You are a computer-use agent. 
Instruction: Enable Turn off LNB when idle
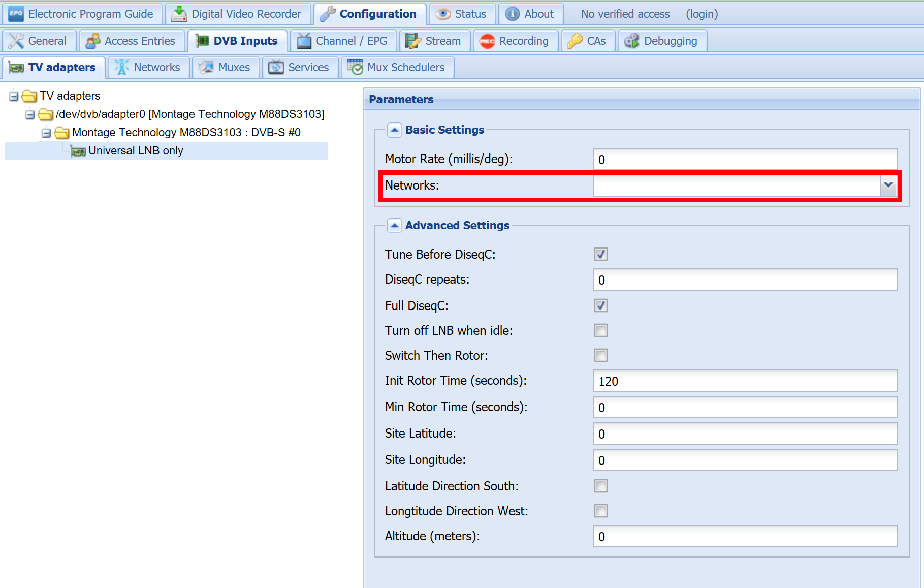601,330
